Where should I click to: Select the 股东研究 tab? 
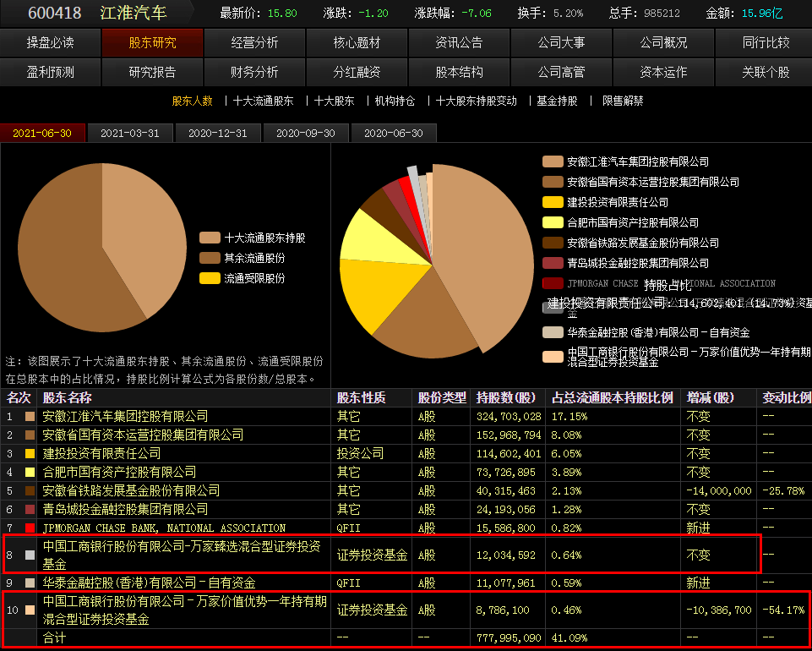pos(152,42)
